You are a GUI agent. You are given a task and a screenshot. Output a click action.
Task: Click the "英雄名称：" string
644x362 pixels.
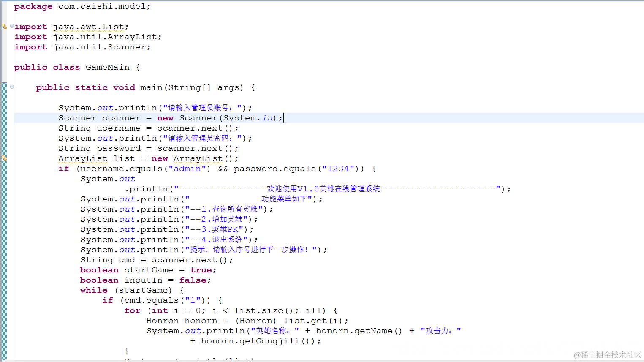click(275, 331)
